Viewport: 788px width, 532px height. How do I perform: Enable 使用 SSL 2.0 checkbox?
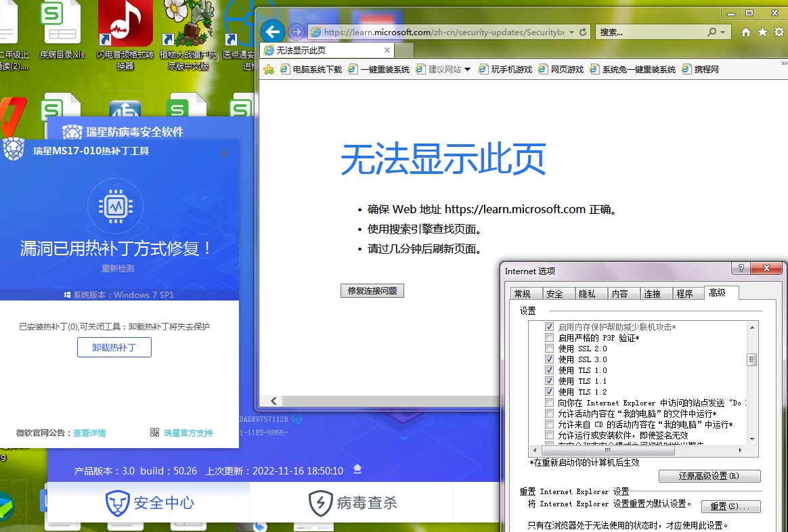549,349
